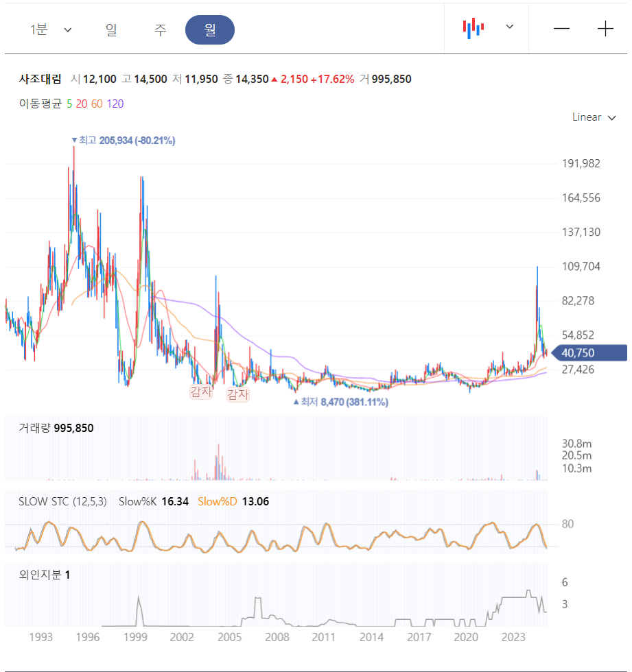Select the 120 period moving average
The height and width of the screenshot is (672, 632).
tap(115, 104)
